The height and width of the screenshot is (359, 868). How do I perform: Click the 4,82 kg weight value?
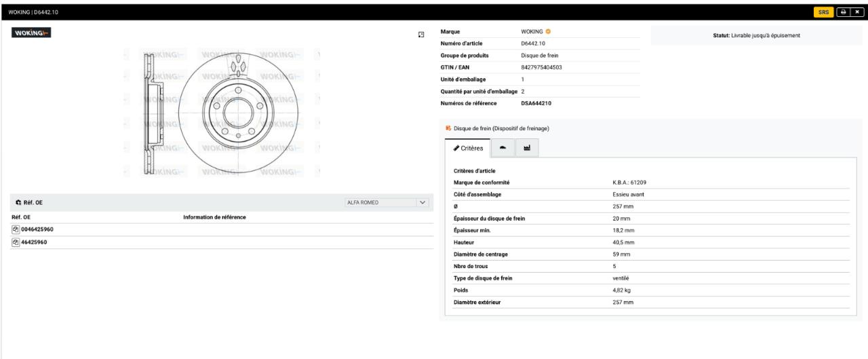click(x=622, y=290)
